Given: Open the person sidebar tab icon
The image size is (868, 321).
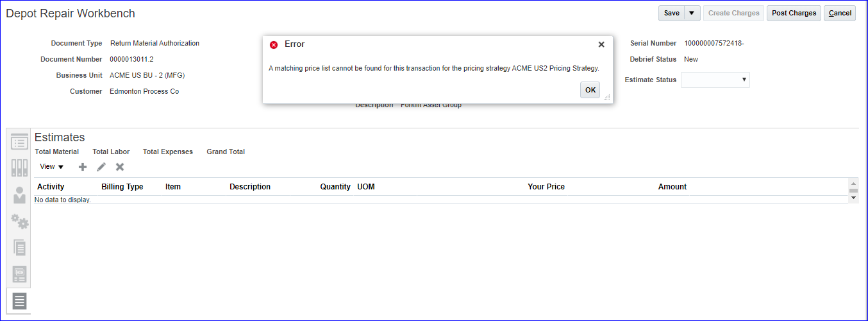Looking at the screenshot, I should (19, 195).
